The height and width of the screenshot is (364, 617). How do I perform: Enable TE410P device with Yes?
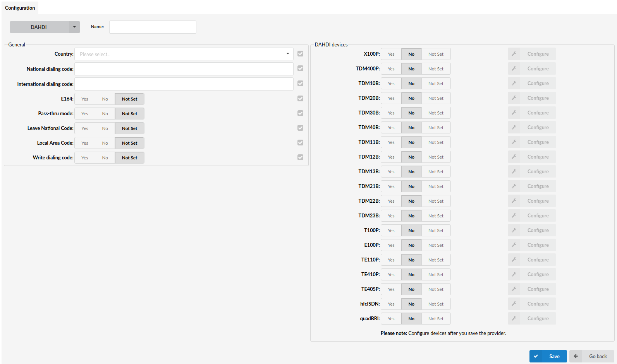[x=391, y=275]
